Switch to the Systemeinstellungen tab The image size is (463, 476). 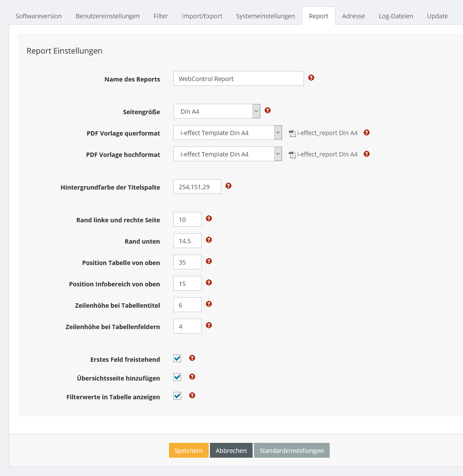265,16
